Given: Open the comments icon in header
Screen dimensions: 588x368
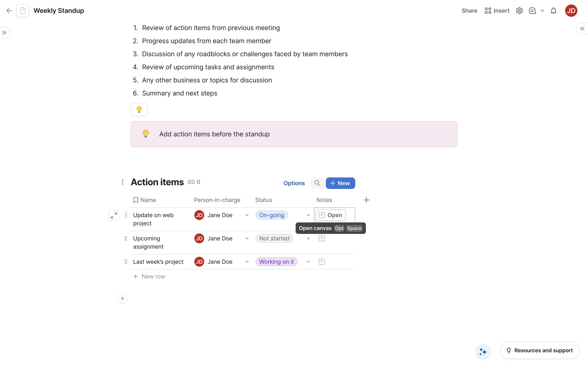Looking at the screenshot, I should [532, 11].
